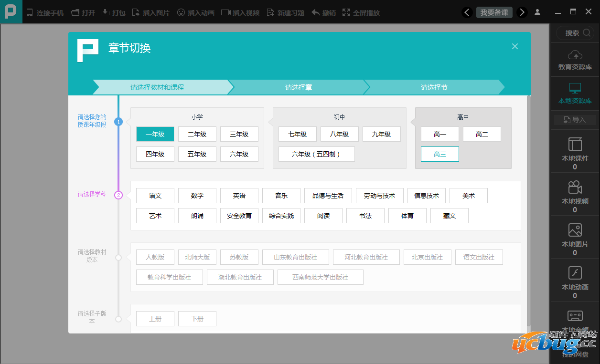Switch to the 请选择节 step tab
The height and width of the screenshot is (364, 600).
[434, 87]
